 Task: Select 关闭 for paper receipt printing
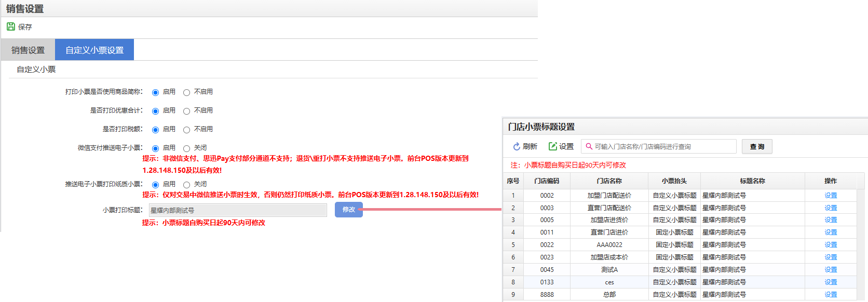[186, 185]
